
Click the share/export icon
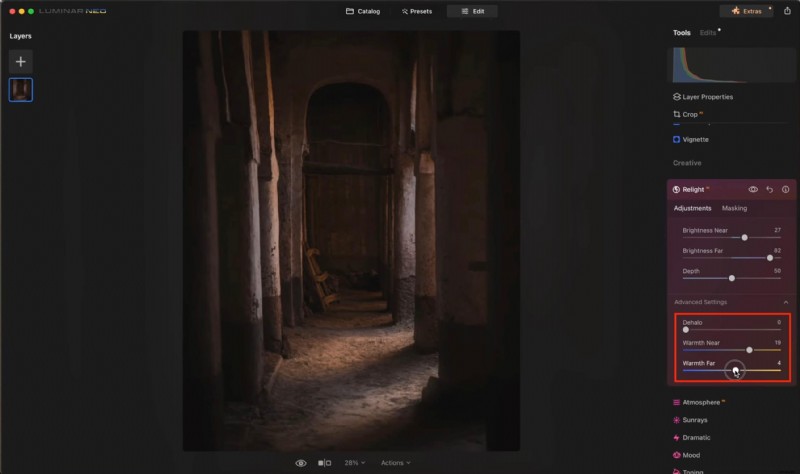point(787,11)
